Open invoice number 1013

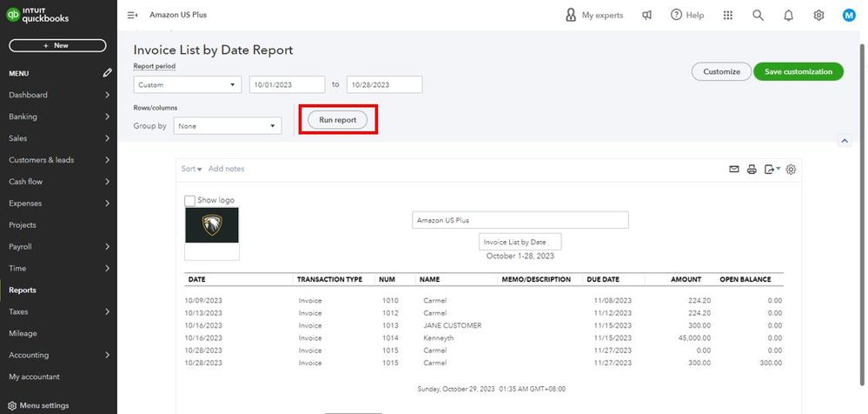click(x=390, y=325)
